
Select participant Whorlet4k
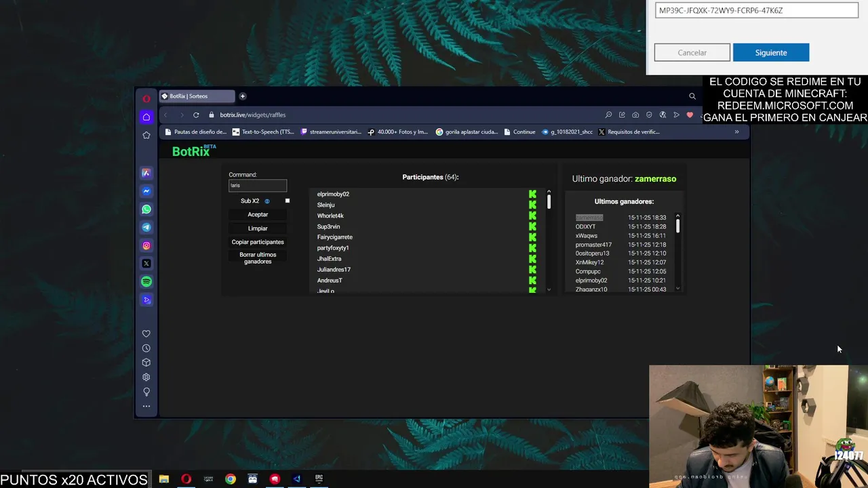coord(330,216)
